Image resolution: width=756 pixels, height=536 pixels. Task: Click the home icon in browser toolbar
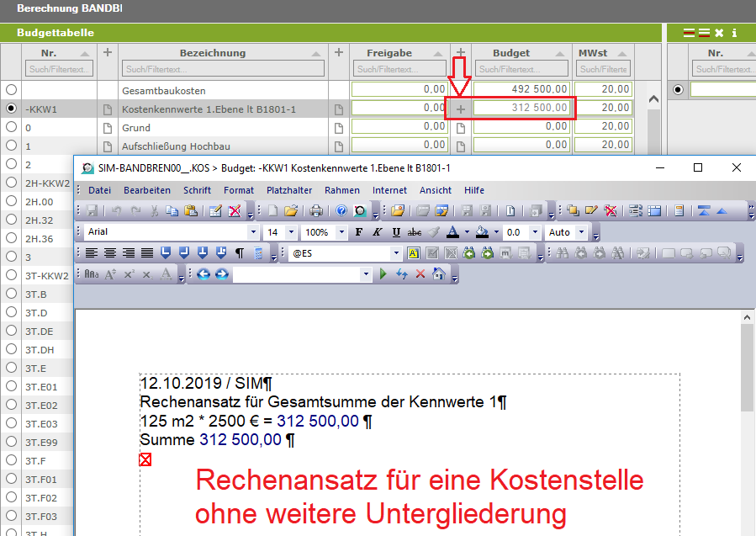438,274
